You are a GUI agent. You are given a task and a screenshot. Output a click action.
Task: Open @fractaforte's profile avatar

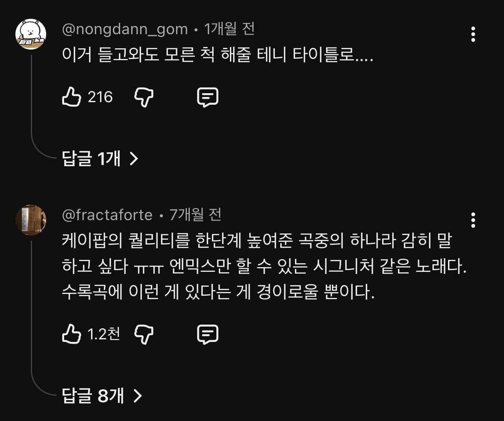point(31,220)
